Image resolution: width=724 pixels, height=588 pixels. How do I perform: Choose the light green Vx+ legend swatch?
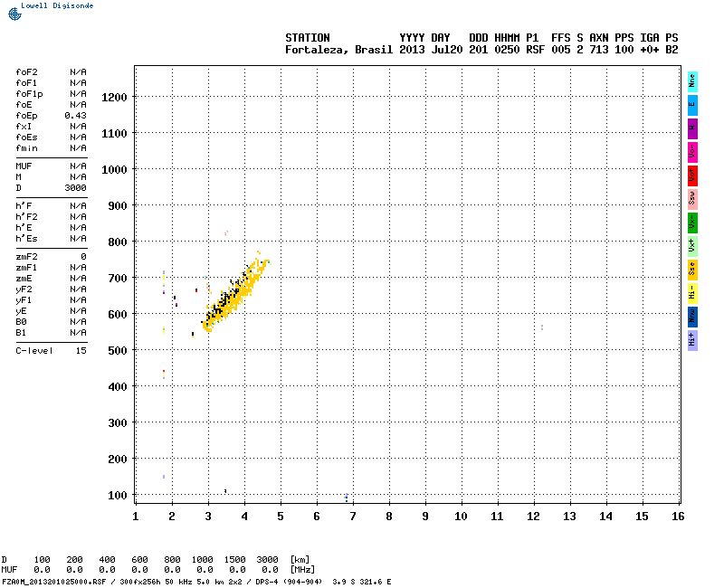[x=692, y=246]
